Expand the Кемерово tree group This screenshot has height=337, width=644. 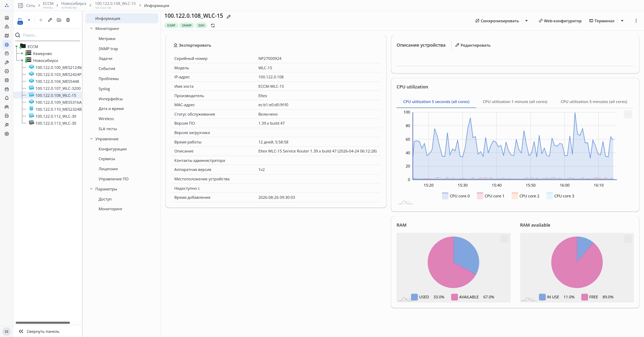[x=22, y=54]
